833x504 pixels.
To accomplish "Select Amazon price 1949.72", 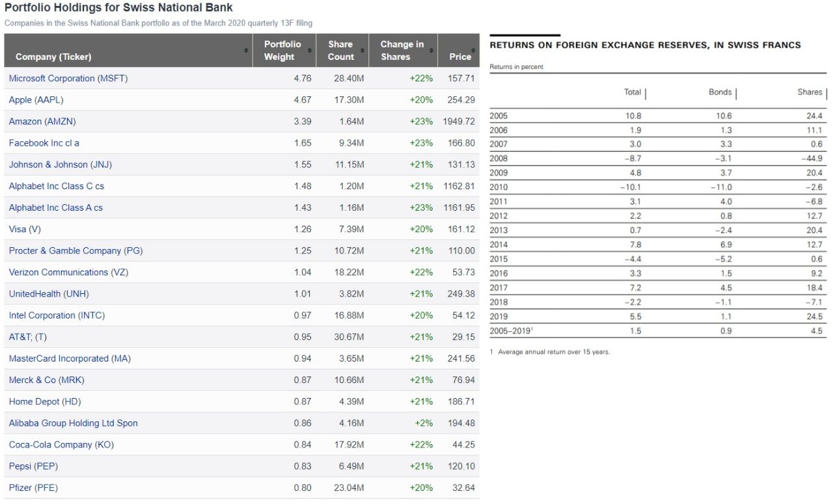I will (459, 121).
